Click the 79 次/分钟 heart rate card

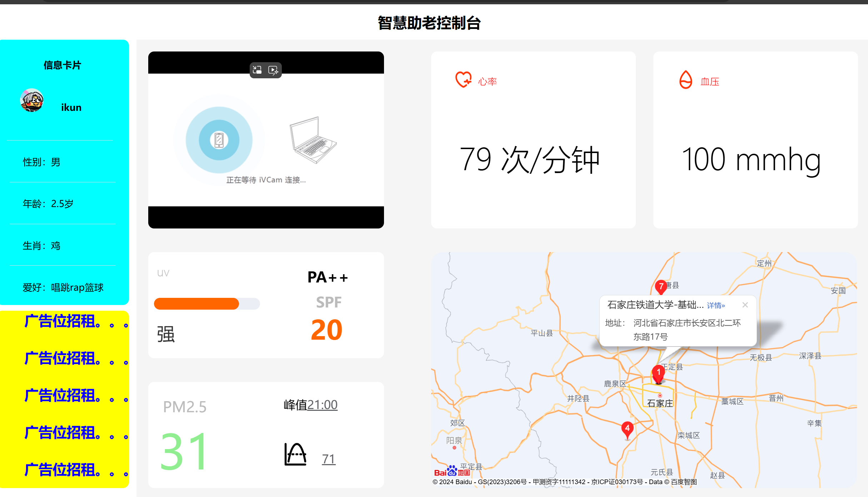[x=529, y=159]
